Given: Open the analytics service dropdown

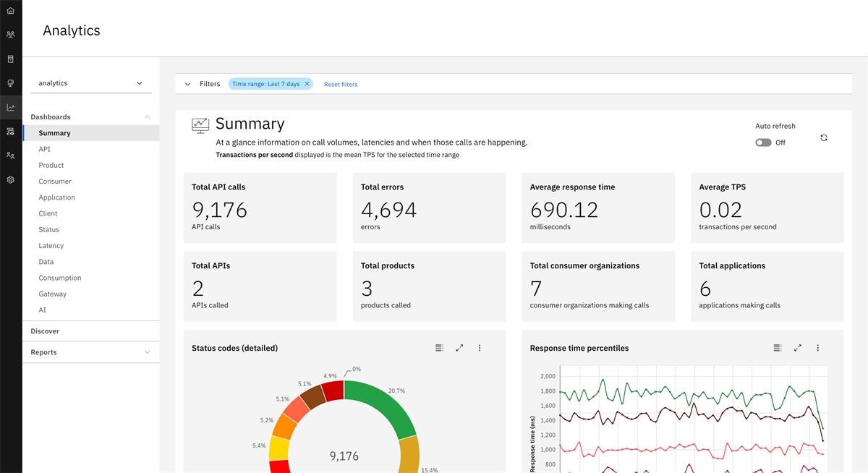Looking at the screenshot, I should click(91, 83).
